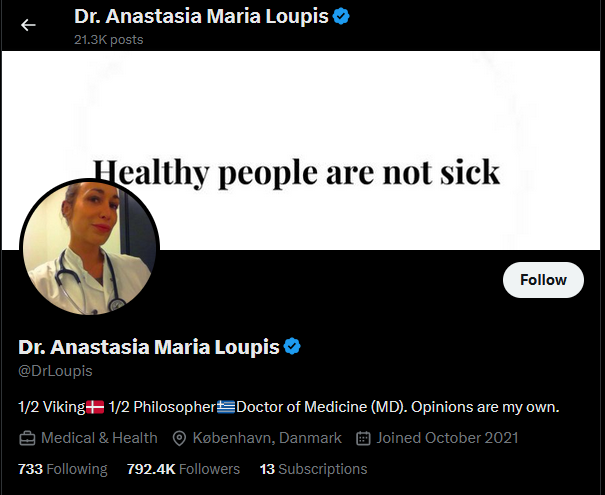Viewport: 605px width, 495px height.
Task: Click the calendar joined-date icon
Action: [363, 438]
